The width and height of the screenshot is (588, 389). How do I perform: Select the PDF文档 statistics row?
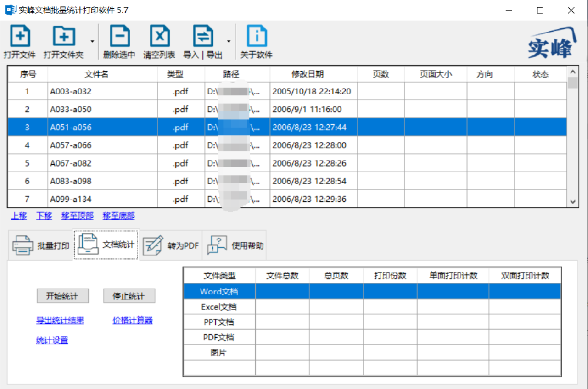click(x=372, y=337)
